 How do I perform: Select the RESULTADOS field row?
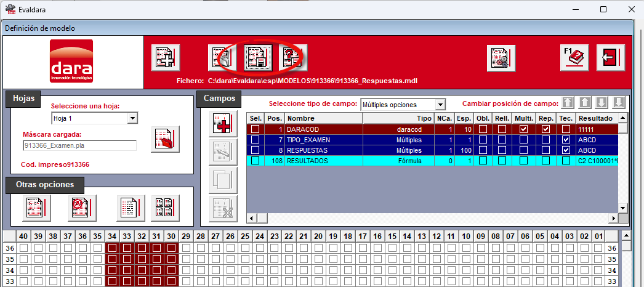[x=432, y=161]
